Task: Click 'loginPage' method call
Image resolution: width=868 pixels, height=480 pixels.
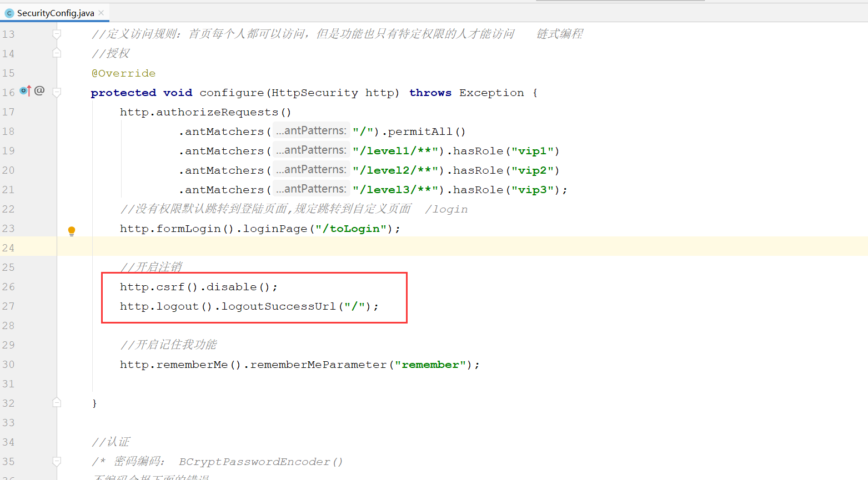Action: click(275, 229)
